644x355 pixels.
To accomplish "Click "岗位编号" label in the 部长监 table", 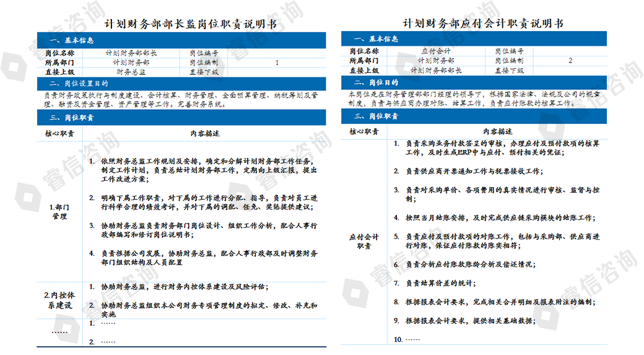I will [204, 53].
